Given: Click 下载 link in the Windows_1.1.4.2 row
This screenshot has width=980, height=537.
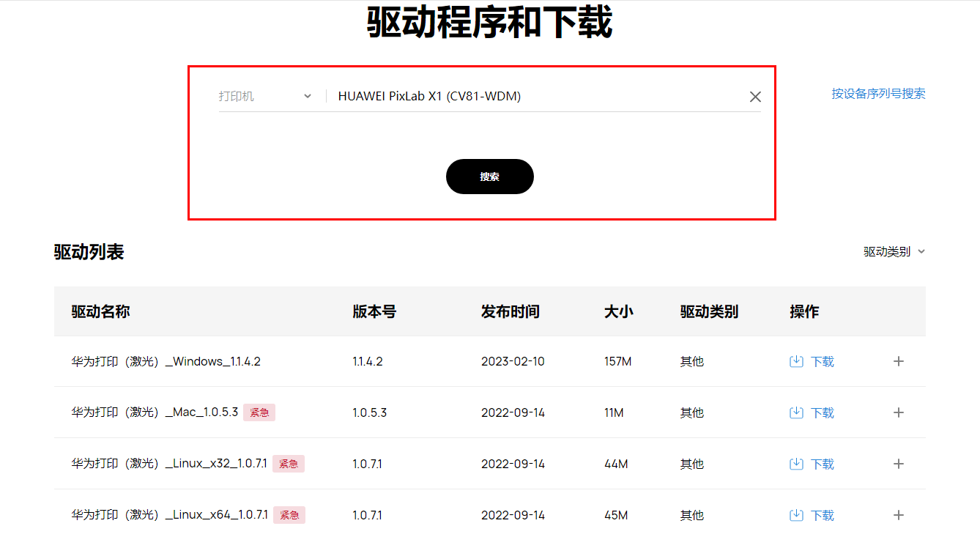Looking at the screenshot, I should [822, 361].
